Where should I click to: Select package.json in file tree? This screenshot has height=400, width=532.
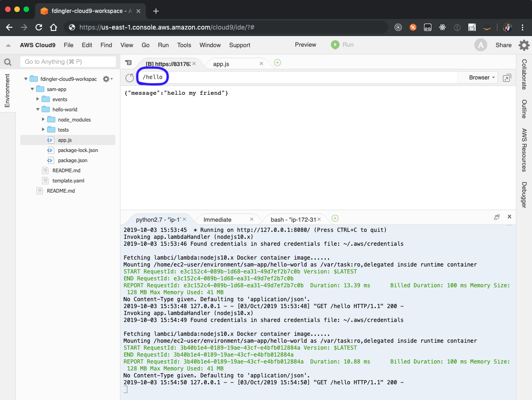(x=72, y=160)
